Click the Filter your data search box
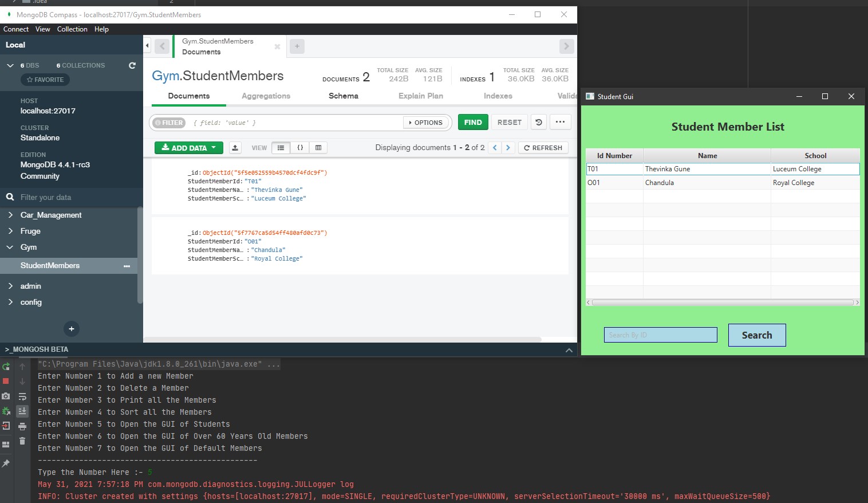This screenshot has width=868, height=503. [72, 197]
